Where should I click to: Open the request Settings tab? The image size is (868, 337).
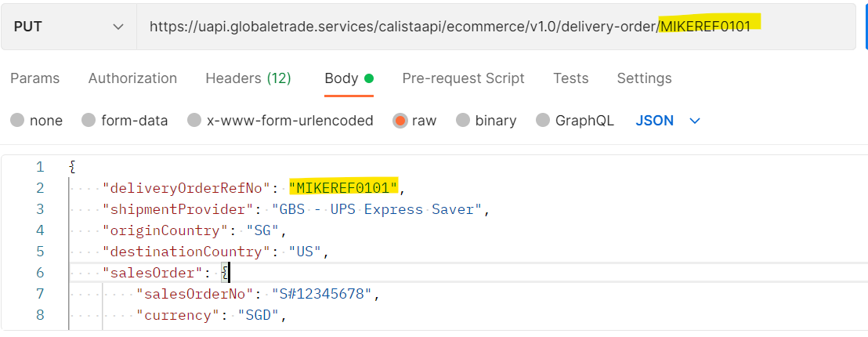[644, 78]
